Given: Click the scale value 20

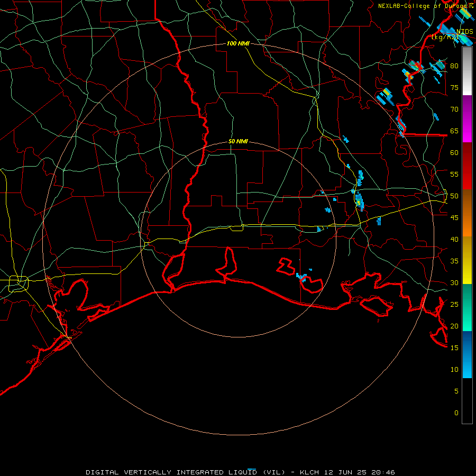Looking at the screenshot, I should tap(454, 326).
